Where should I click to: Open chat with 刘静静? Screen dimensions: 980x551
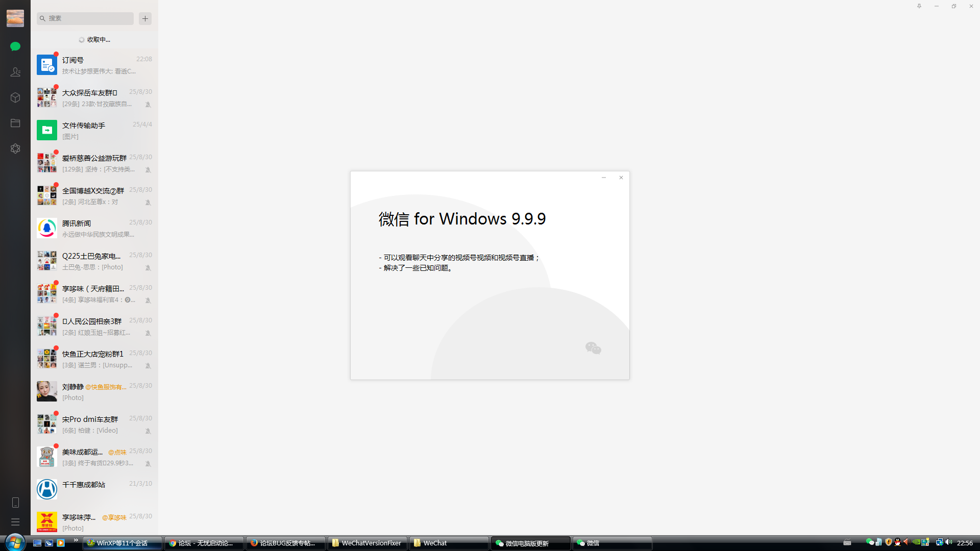click(x=94, y=392)
